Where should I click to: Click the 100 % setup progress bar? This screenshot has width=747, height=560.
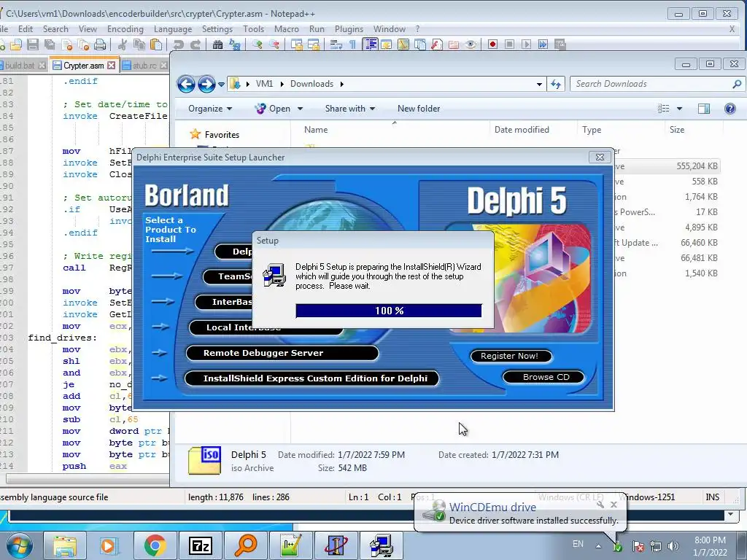(389, 311)
